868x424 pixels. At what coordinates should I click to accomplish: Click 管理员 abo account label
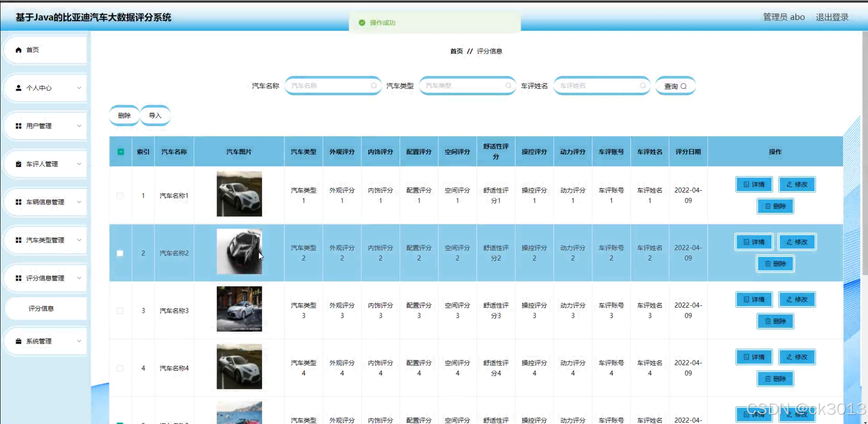tap(784, 17)
